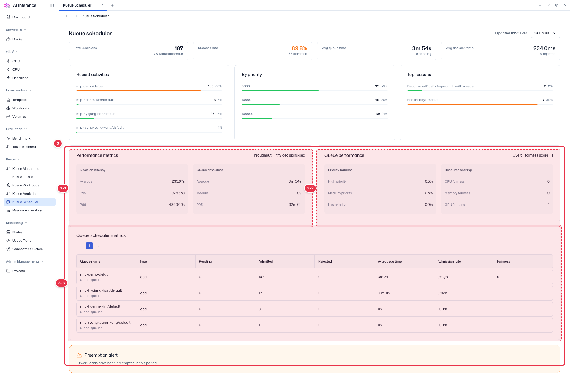Click the Resource Inventory search-list icon
Screen dimensions: 570x392
pyautogui.click(x=8, y=210)
